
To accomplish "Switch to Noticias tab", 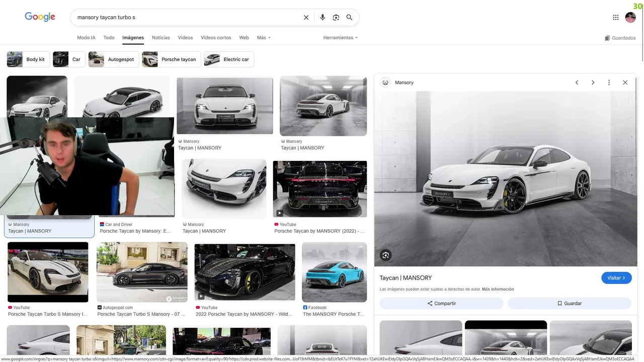I will pos(161,38).
